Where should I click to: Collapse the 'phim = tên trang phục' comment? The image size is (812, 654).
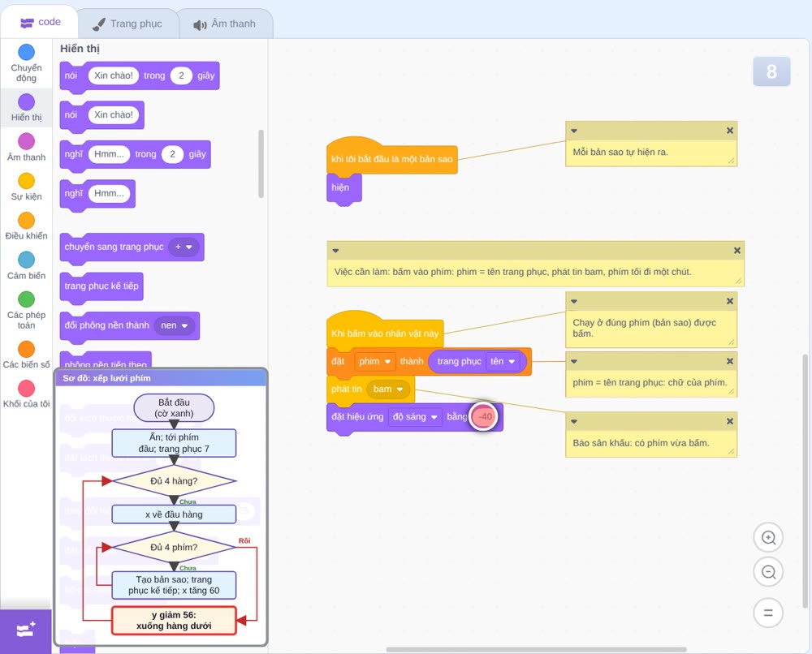574,362
